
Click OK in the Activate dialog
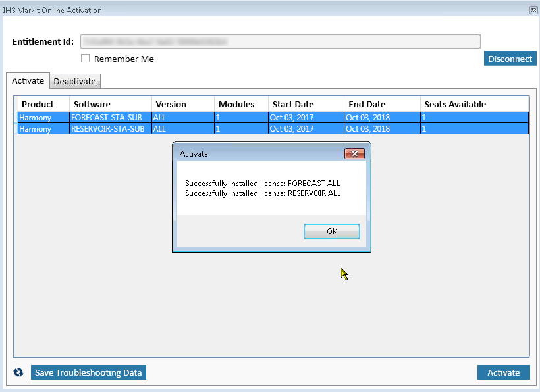(332, 232)
